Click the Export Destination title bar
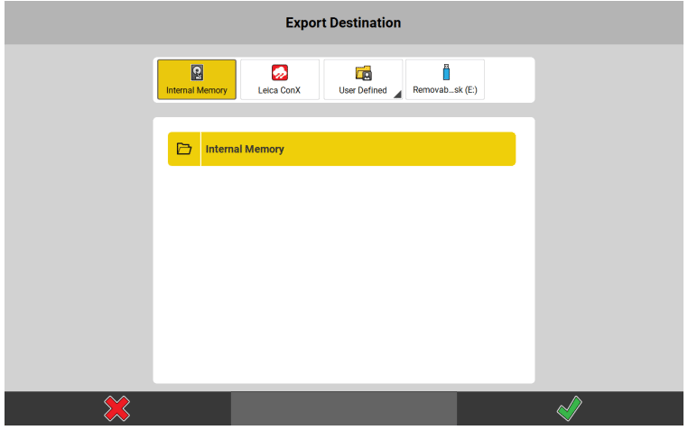This screenshot has height=430, width=688. [x=344, y=22]
